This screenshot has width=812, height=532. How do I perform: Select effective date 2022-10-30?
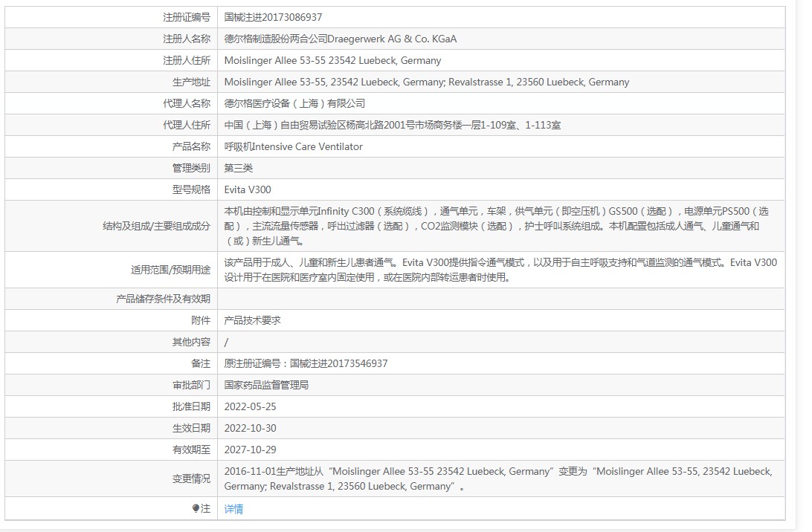[250, 429]
